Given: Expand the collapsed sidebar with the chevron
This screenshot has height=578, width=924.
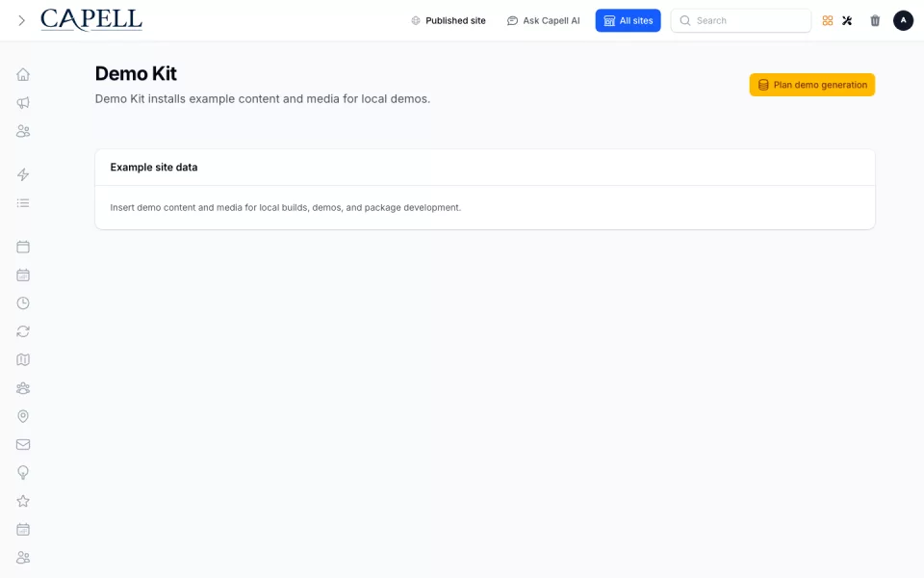Looking at the screenshot, I should coord(22,20).
